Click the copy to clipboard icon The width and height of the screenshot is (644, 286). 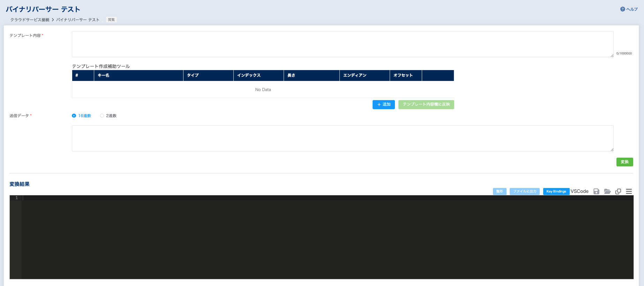point(618,191)
